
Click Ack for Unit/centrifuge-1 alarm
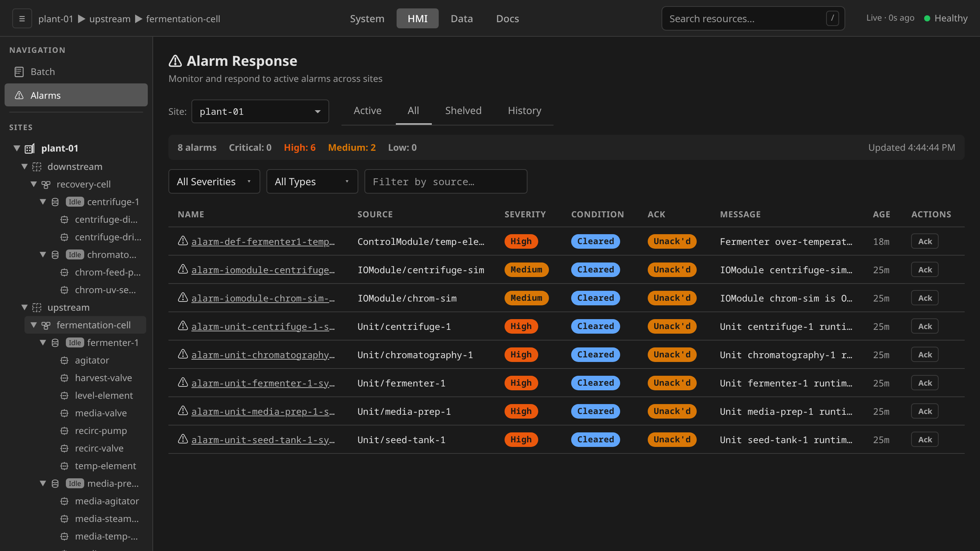coord(924,326)
